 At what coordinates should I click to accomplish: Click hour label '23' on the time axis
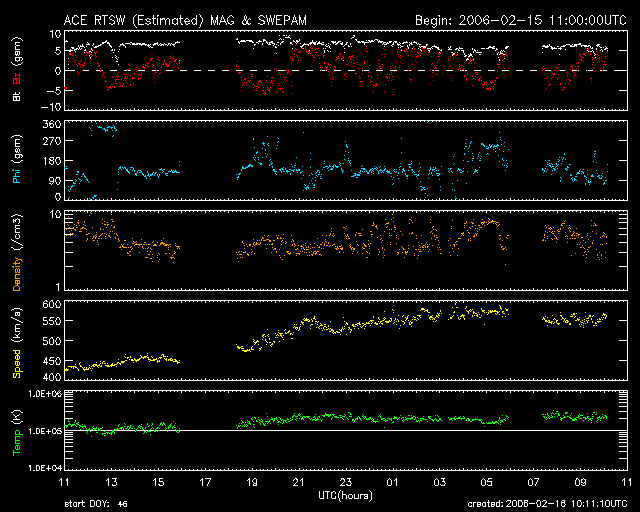click(346, 483)
